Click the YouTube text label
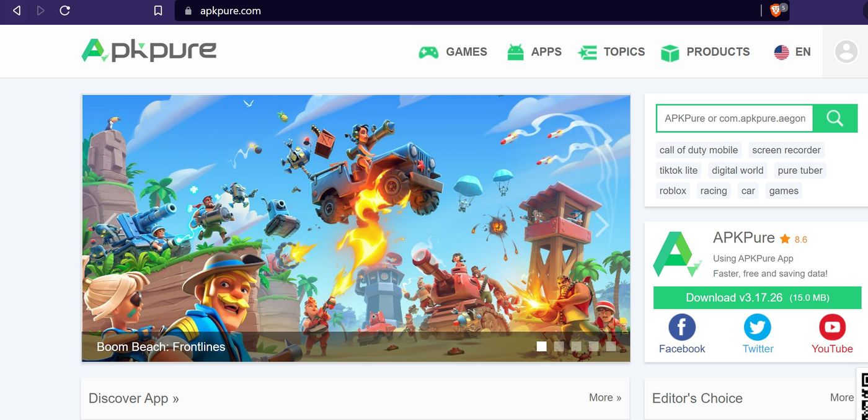Screen dimensions: 868x420 pos(832,349)
